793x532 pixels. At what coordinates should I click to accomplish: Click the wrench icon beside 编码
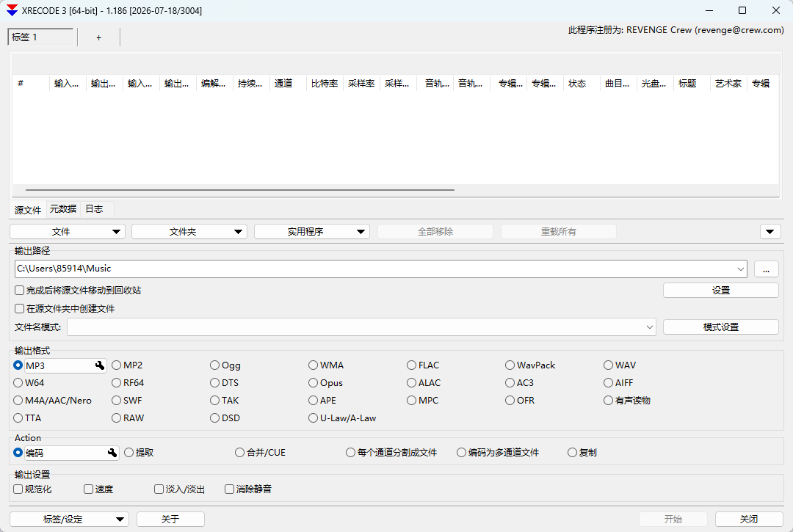112,453
